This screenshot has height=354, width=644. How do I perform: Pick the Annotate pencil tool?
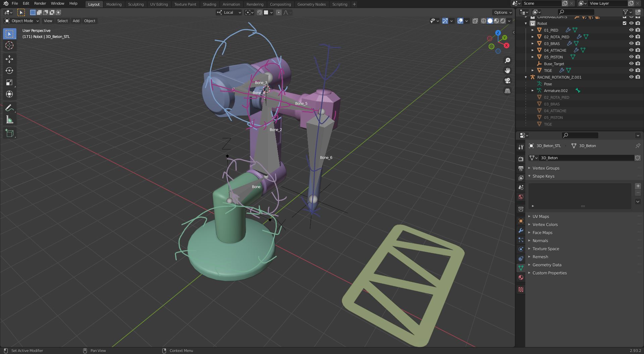(x=9, y=108)
